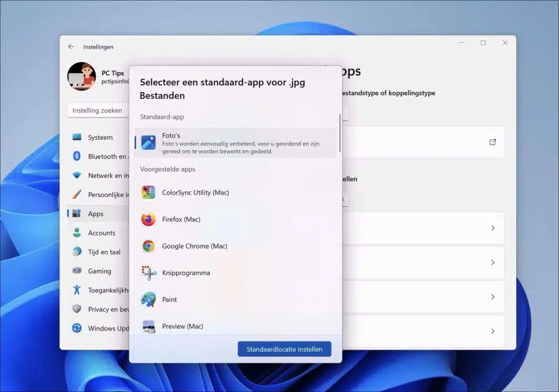This screenshot has height=392, width=559.
Task: Click the Preview (Mac) icon
Action: click(x=148, y=326)
